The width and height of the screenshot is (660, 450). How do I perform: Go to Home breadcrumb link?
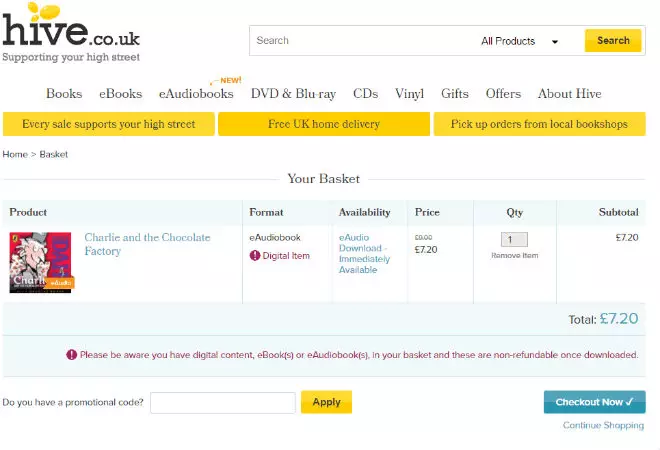[15, 154]
